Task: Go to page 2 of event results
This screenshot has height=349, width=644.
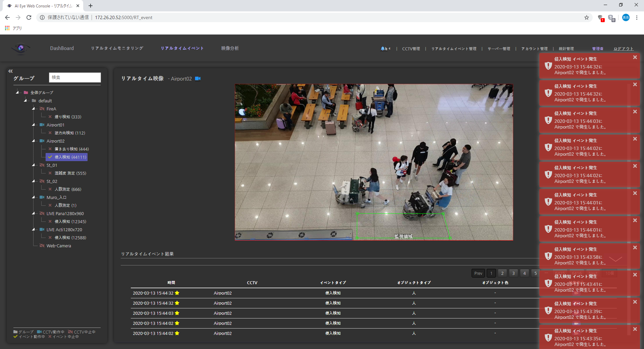Action: (x=502, y=273)
